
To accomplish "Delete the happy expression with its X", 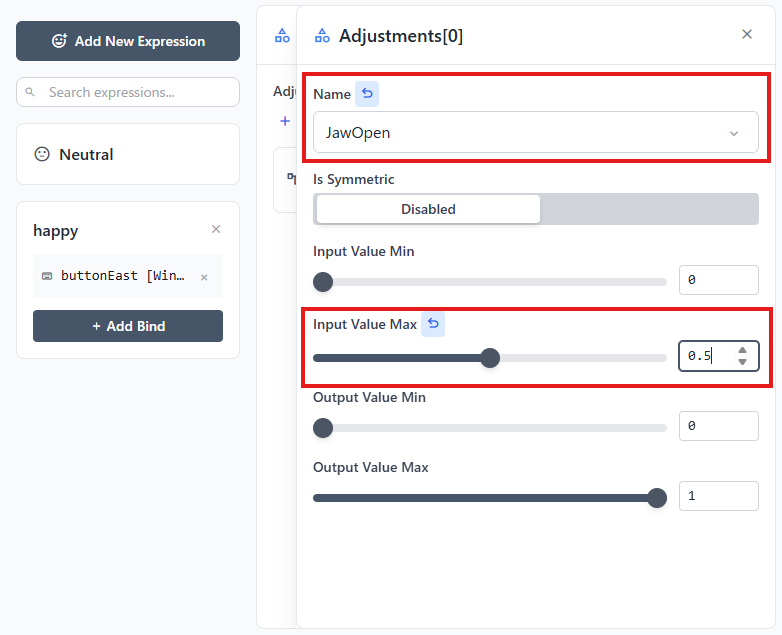I will click(x=216, y=230).
